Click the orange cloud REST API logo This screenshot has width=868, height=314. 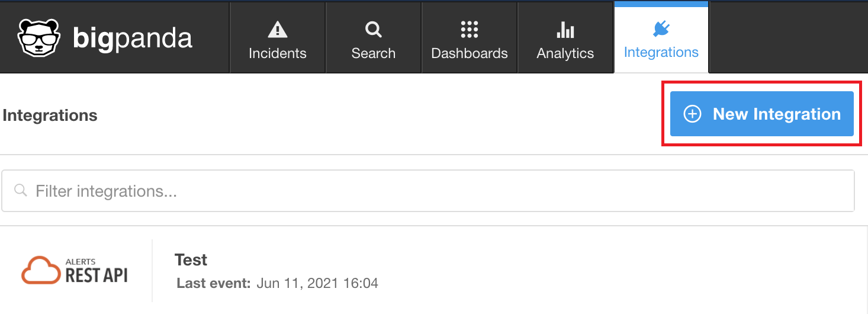75,271
